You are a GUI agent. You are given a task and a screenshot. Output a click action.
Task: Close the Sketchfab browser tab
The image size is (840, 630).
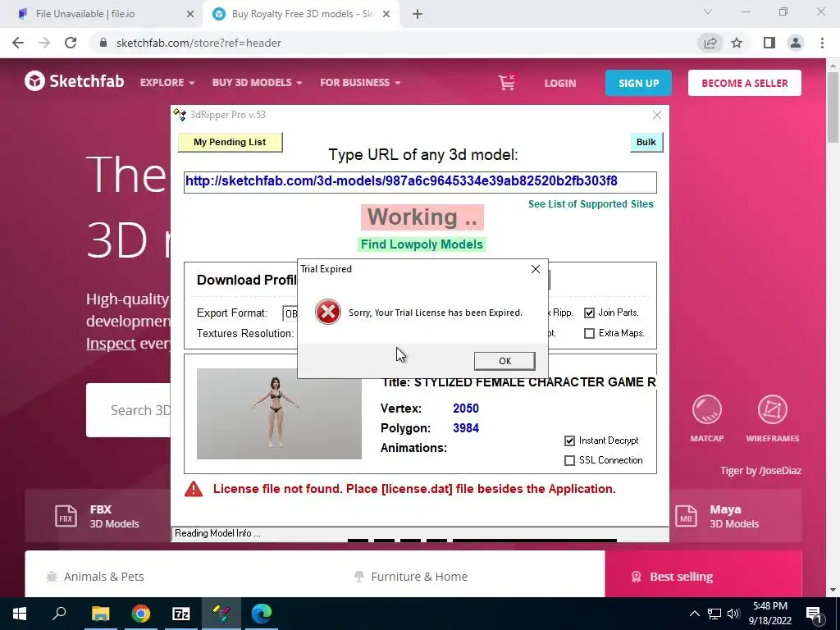386,14
